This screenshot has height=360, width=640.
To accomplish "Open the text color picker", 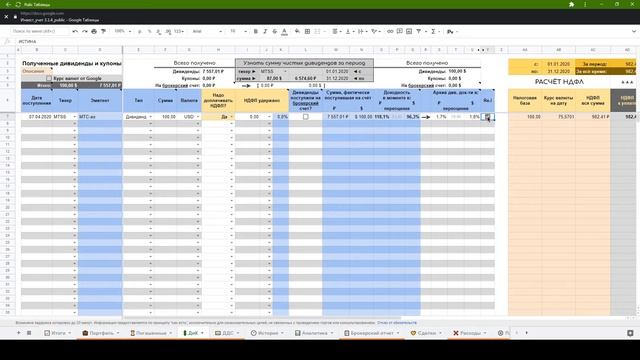I will [x=284, y=31].
